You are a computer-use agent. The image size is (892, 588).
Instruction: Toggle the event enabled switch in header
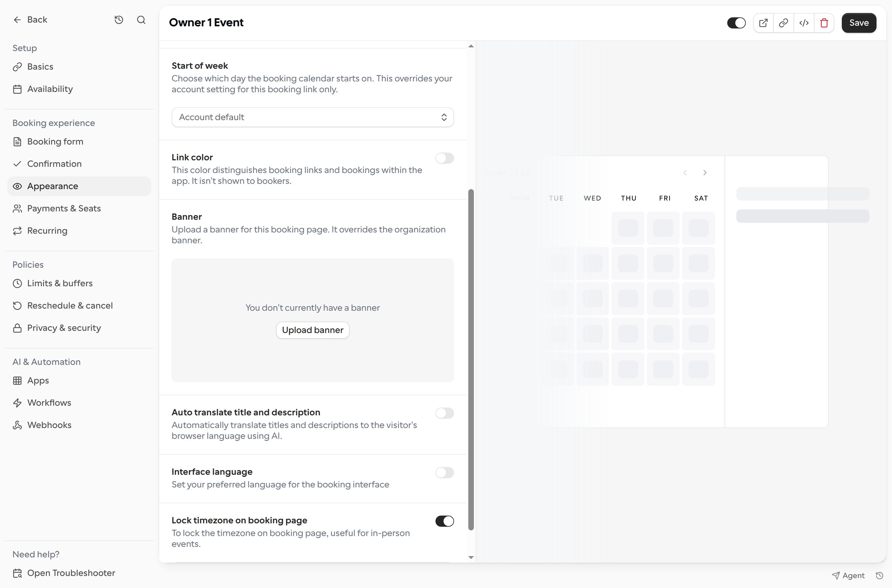click(736, 23)
